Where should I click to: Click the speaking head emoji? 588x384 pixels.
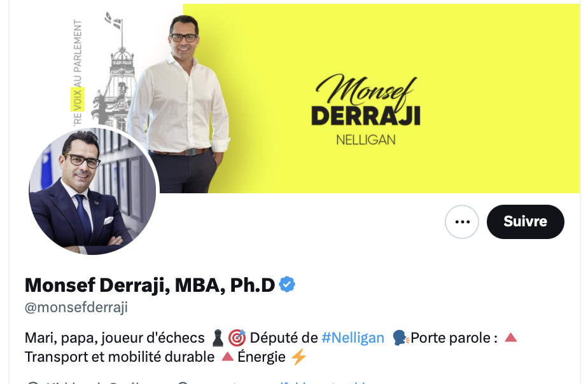(401, 338)
